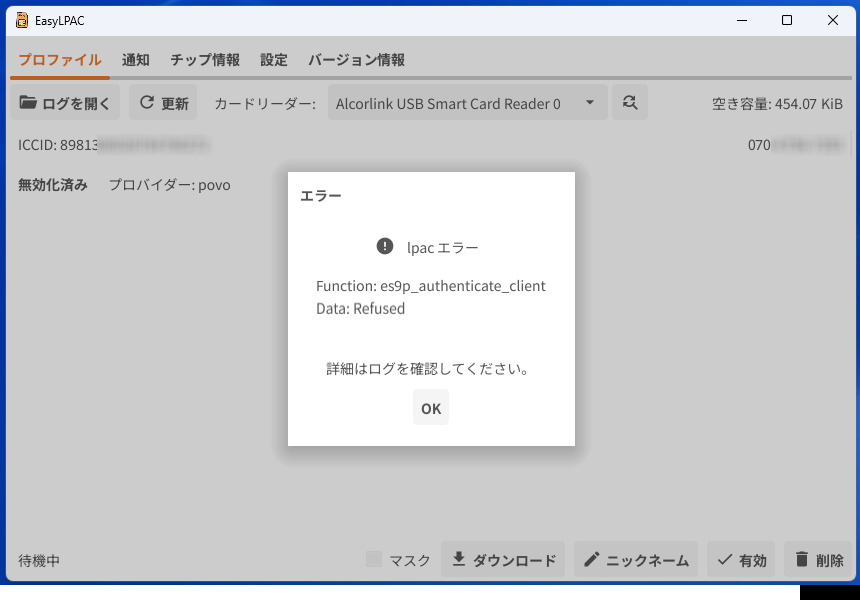Maximize the EasyLPAC window
This screenshot has width=860, height=600.
(x=787, y=20)
